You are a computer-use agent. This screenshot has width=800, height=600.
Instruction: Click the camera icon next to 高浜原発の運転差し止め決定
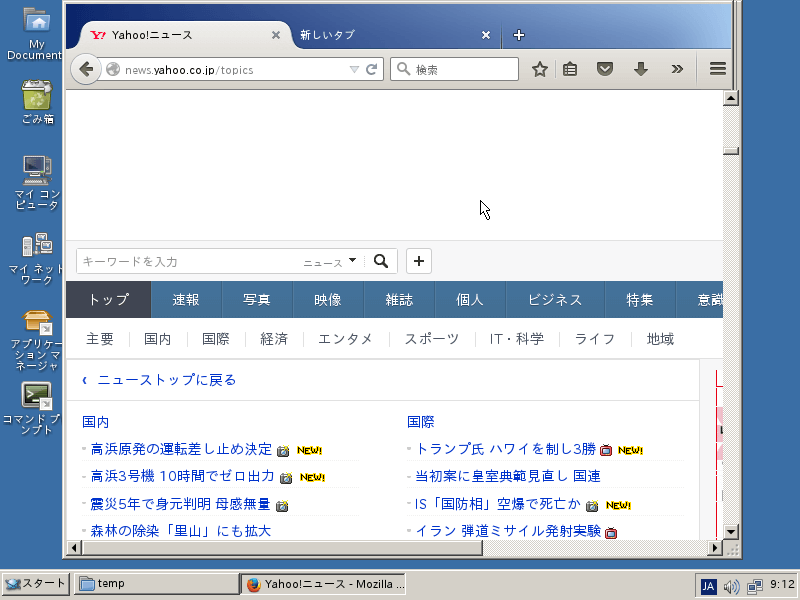(x=283, y=451)
